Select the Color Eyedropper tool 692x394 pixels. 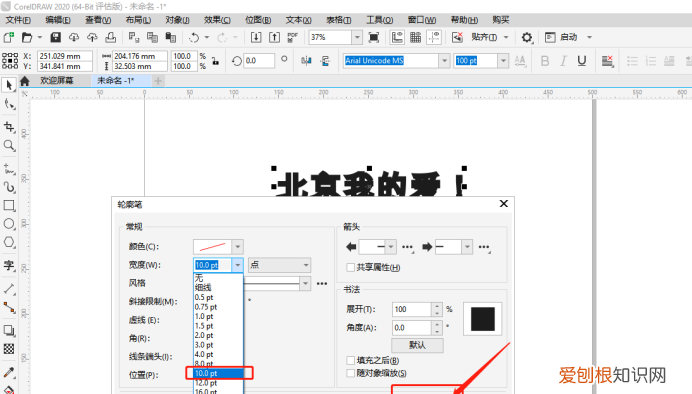[x=9, y=372]
